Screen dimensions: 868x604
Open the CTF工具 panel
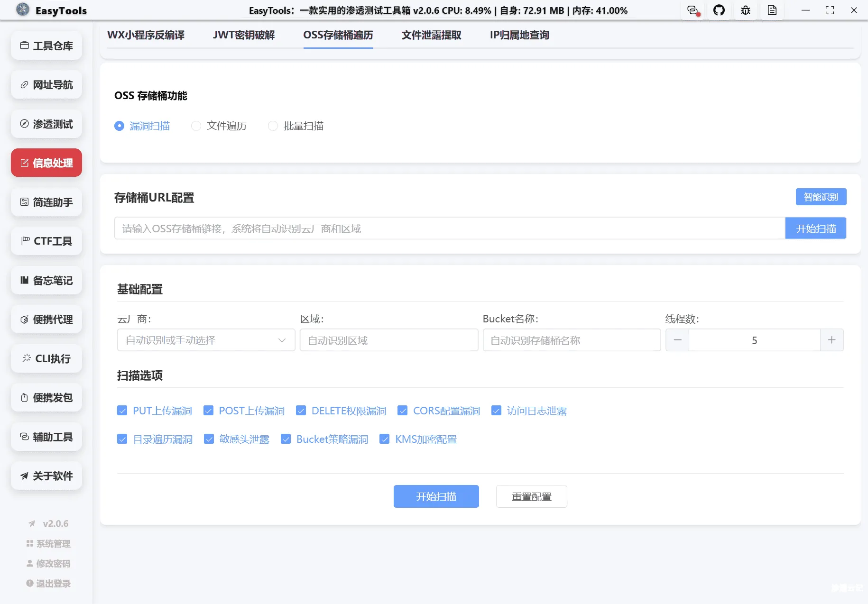point(46,241)
